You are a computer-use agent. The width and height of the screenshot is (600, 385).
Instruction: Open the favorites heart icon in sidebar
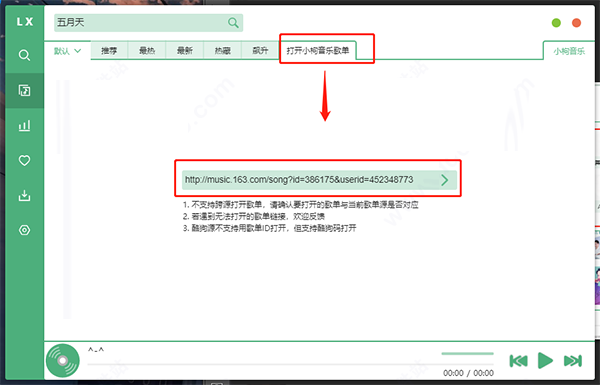tap(24, 160)
